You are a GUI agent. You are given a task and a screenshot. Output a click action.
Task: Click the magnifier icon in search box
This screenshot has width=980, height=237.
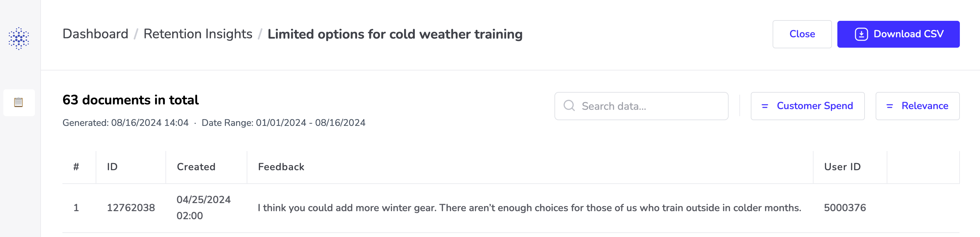click(x=569, y=106)
